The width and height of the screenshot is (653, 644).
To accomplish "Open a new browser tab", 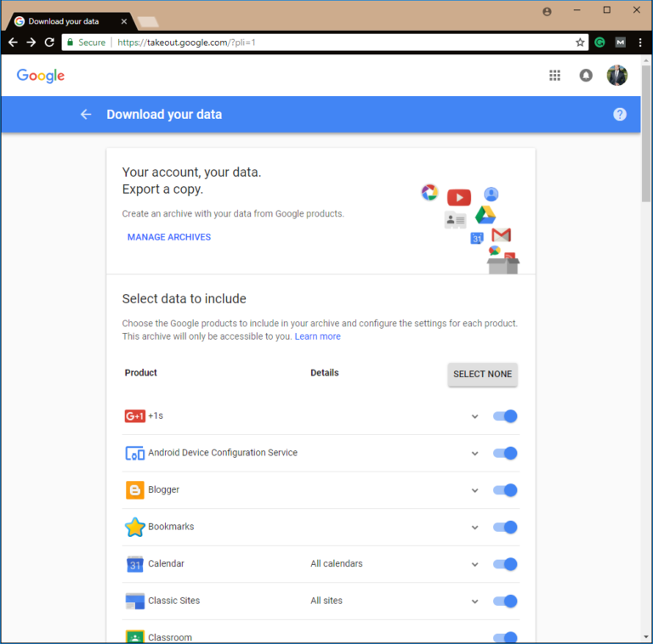I will [x=148, y=21].
